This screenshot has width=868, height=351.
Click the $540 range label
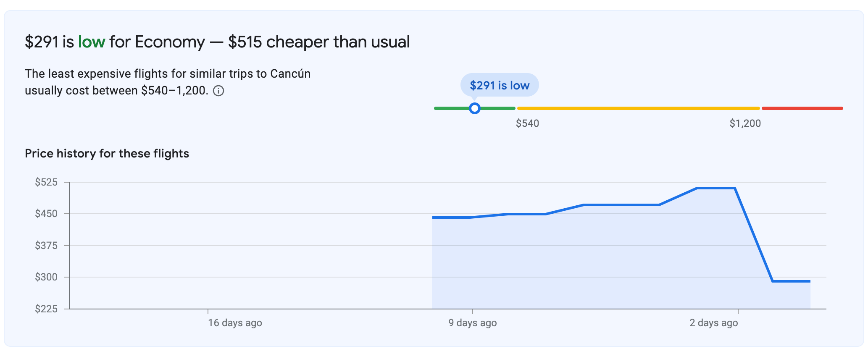527,123
